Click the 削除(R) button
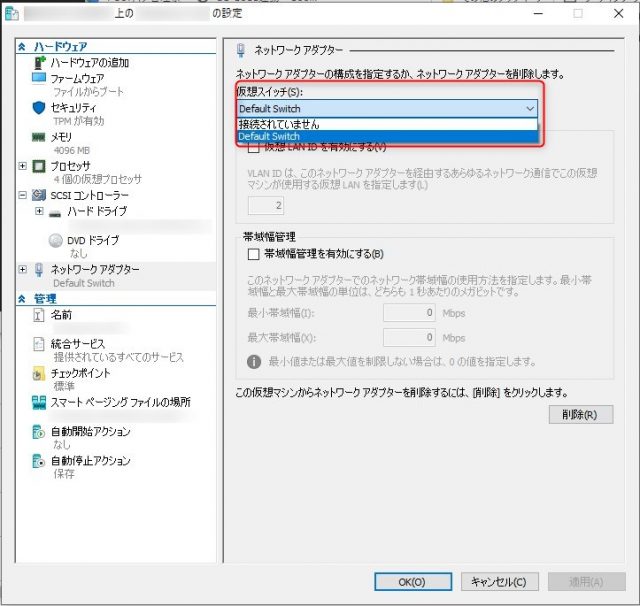Image resolution: width=640 pixels, height=606 pixels. click(580, 415)
